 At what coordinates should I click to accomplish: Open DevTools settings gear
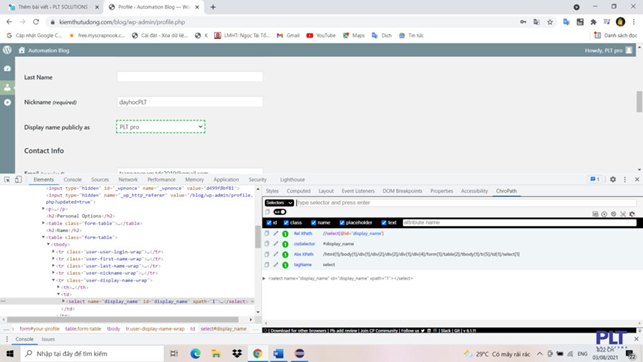[x=613, y=180]
